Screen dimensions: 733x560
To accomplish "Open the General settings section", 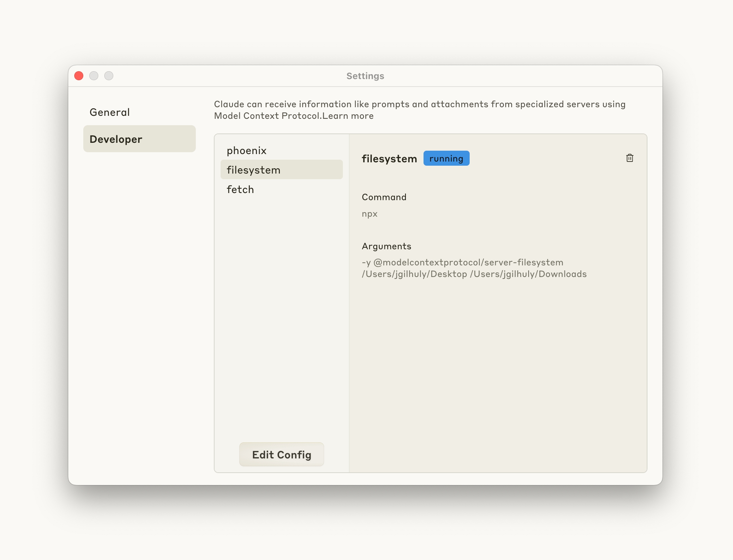I will pyautogui.click(x=110, y=112).
